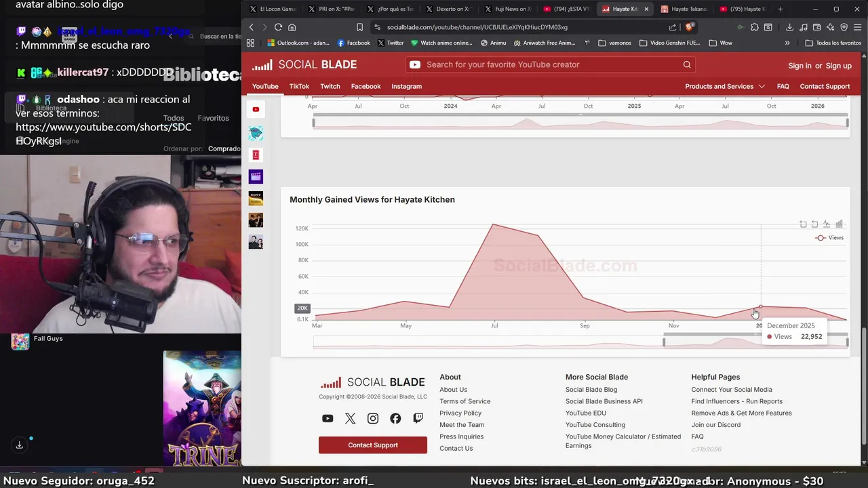Open YouTube Money Calculator footer link

(623, 441)
